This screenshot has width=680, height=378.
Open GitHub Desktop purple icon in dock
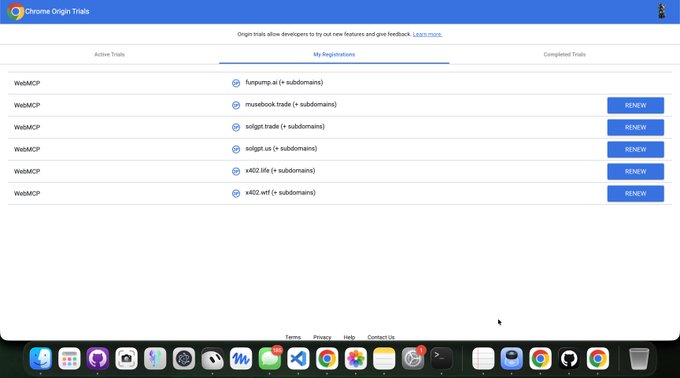click(98, 358)
